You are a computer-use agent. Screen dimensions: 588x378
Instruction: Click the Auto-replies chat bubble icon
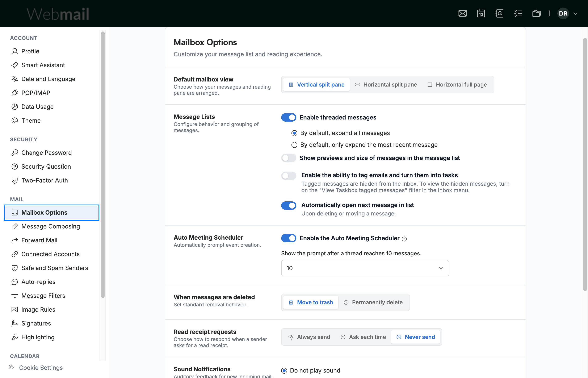tap(15, 282)
